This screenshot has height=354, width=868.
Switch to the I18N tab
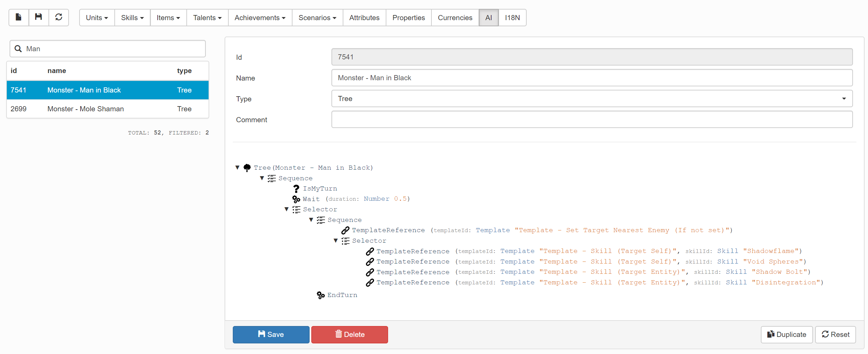click(512, 18)
